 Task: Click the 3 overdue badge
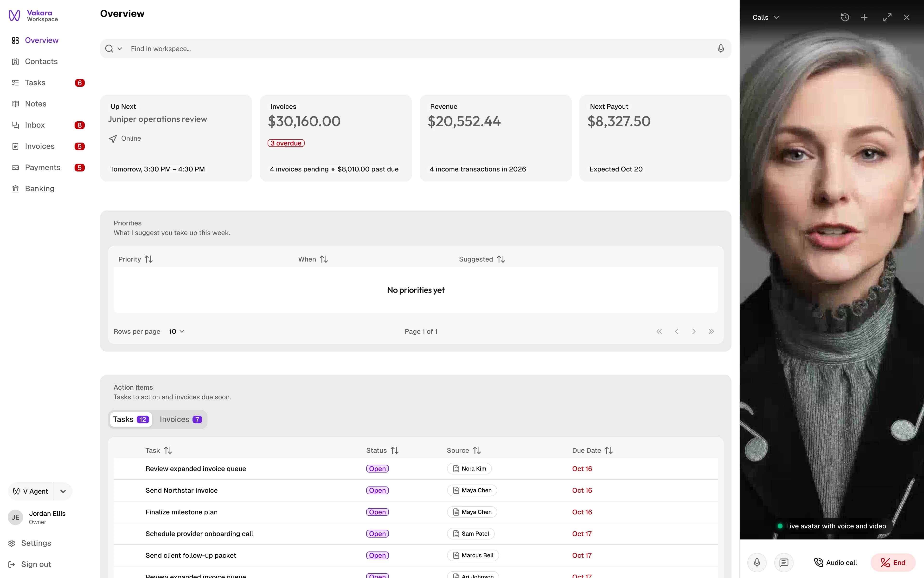(x=286, y=143)
